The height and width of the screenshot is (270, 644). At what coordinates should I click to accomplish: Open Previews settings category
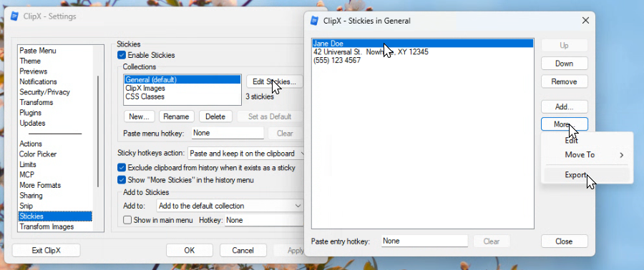(x=55, y=71)
